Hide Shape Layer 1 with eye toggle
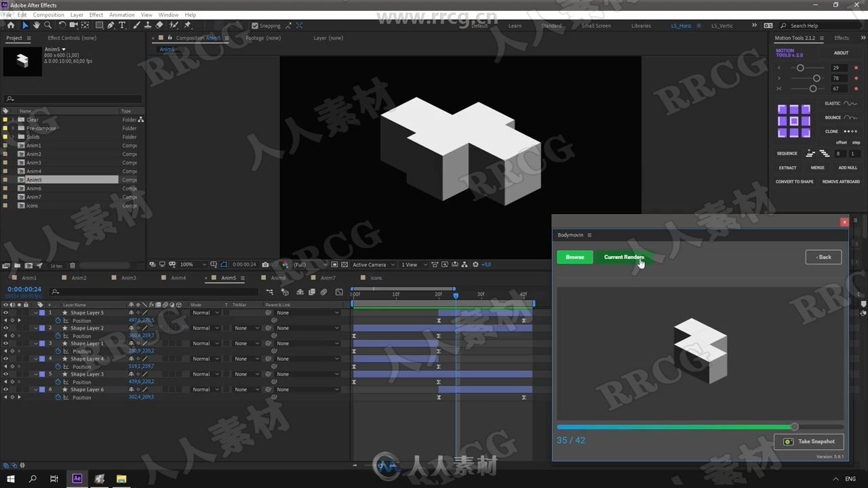 coord(5,344)
